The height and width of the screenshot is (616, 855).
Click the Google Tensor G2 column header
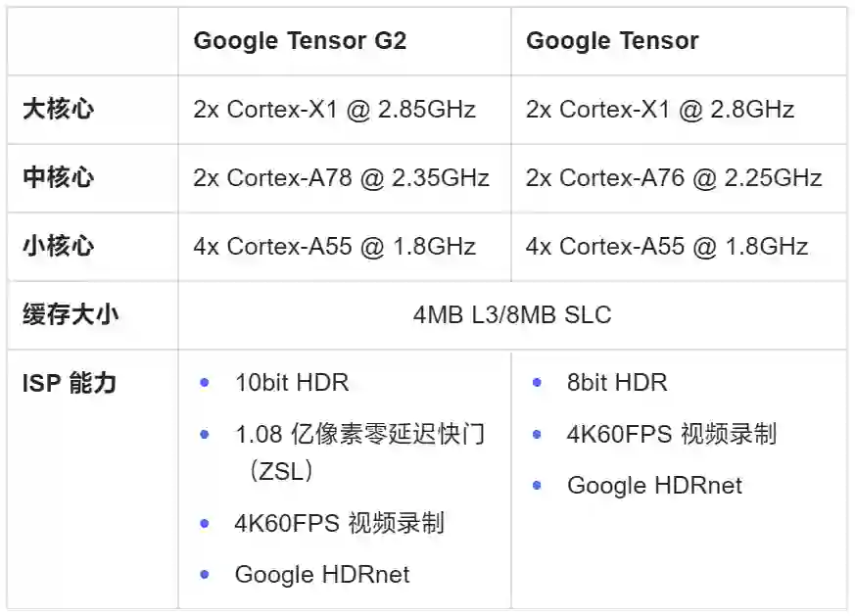tap(300, 41)
